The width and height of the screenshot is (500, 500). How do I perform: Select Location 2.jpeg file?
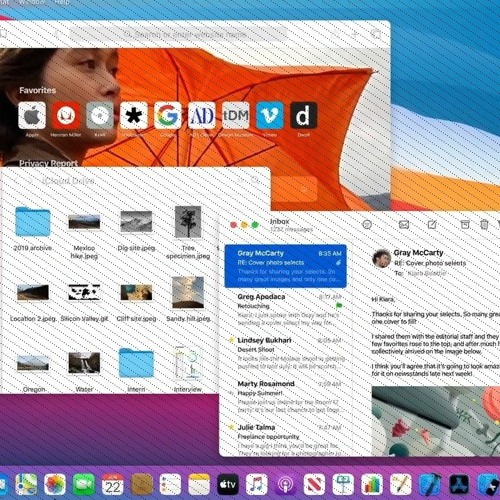[x=33, y=292]
